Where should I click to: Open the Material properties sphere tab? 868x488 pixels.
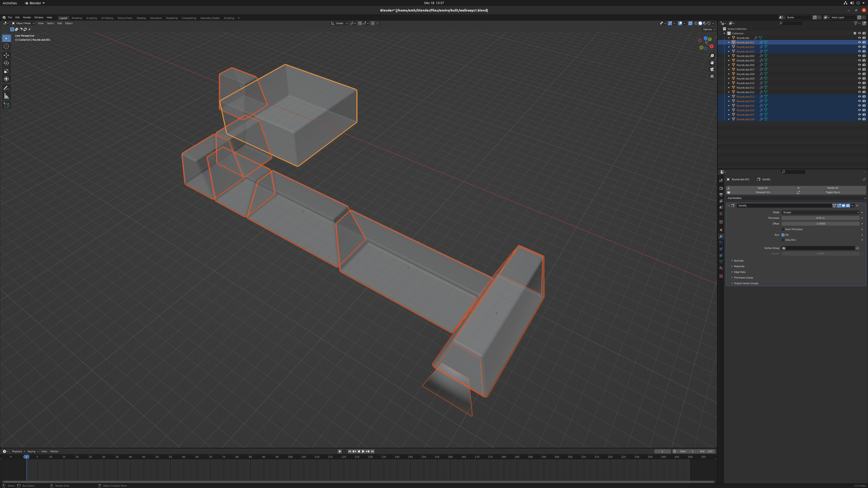coord(721,268)
